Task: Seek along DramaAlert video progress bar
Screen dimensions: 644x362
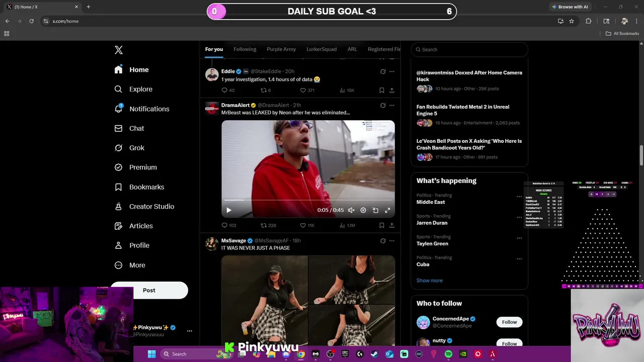Action: [x=308, y=200]
